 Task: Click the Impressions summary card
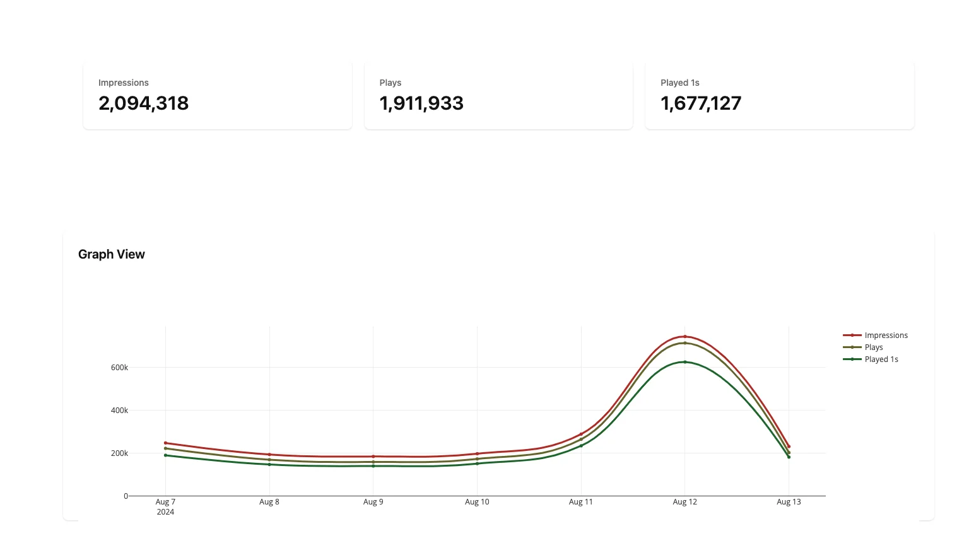218,96
